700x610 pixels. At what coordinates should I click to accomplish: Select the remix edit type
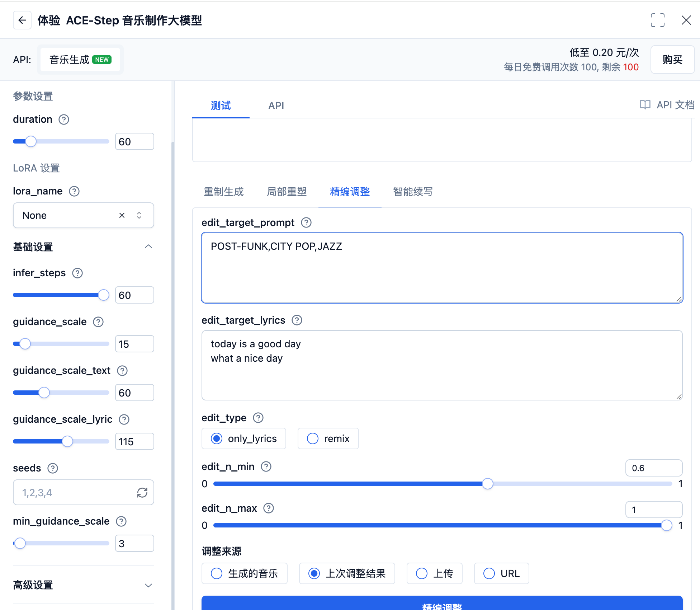(313, 438)
